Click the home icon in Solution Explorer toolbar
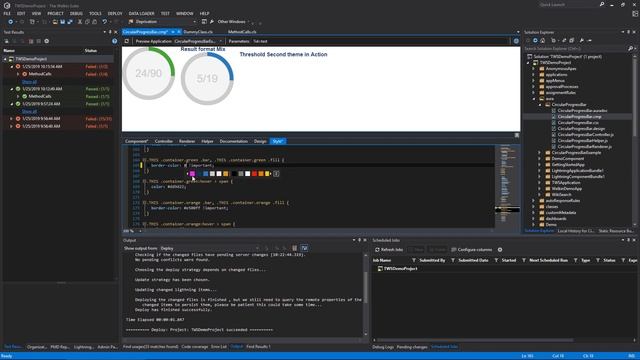640x360 pixels. (542, 40)
